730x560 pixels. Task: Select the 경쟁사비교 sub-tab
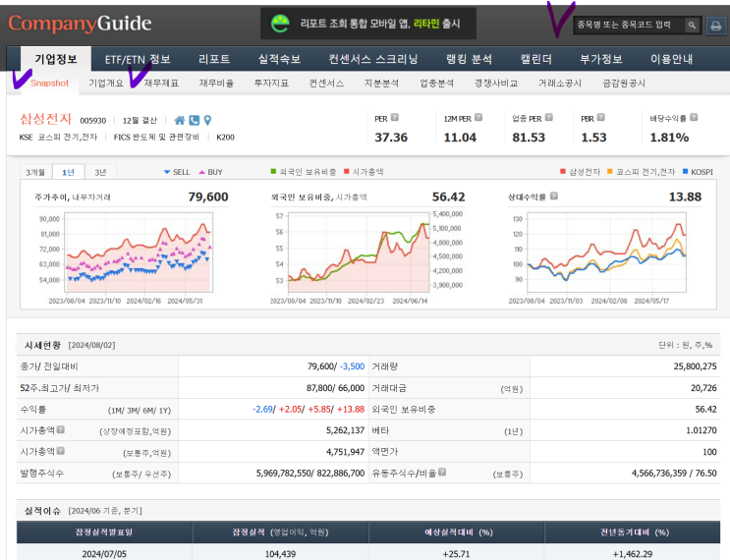click(496, 84)
